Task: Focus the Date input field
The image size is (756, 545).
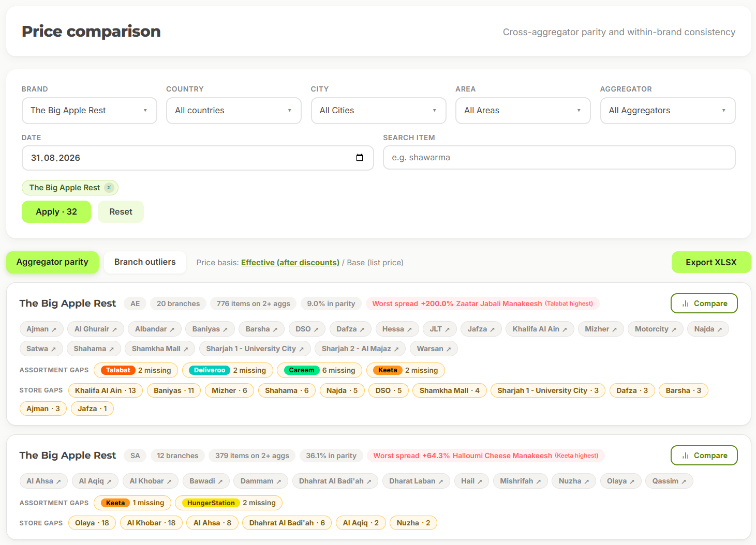Action: click(198, 158)
